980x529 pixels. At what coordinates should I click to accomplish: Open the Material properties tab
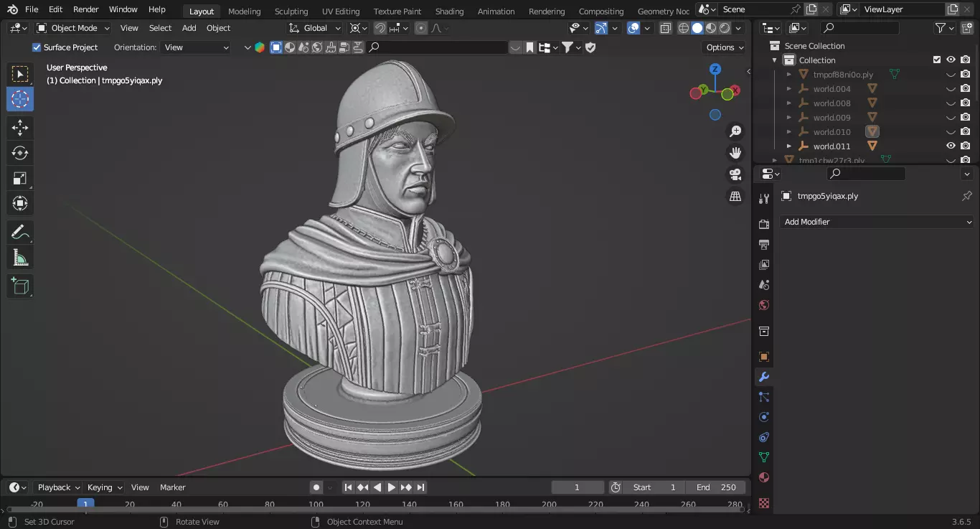coord(764,477)
